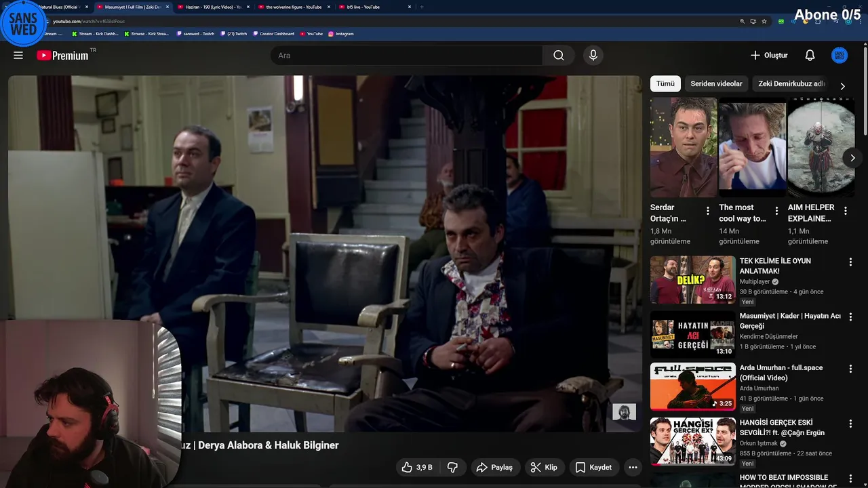Click the zoom magnifier in address bar

point(743,21)
